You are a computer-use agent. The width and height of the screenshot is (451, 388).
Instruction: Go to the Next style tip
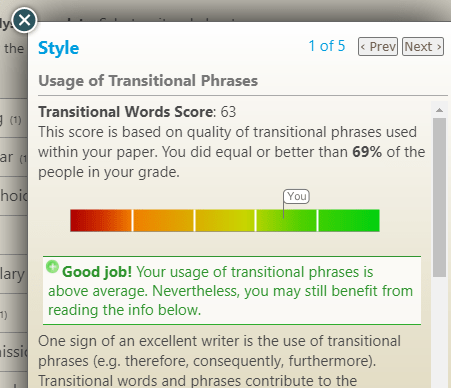pyautogui.click(x=423, y=47)
